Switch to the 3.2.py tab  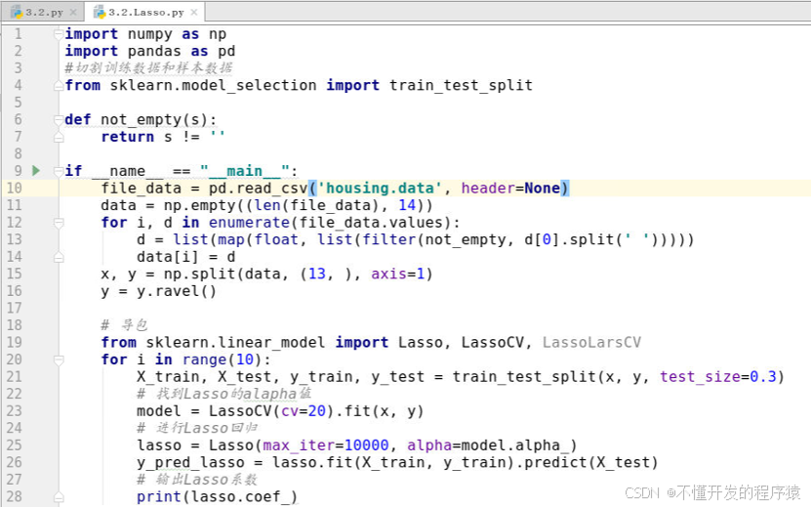click(x=43, y=12)
